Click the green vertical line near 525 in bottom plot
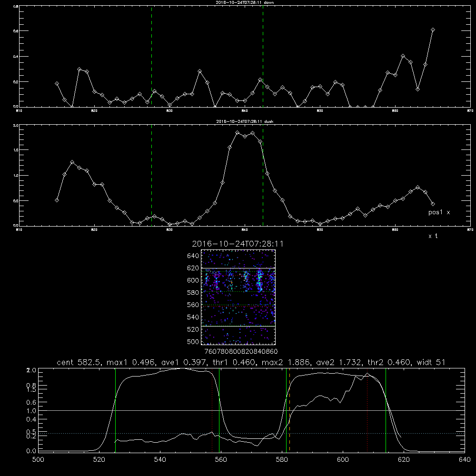The height and width of the screenshot is (476, 476). point(115,410)
